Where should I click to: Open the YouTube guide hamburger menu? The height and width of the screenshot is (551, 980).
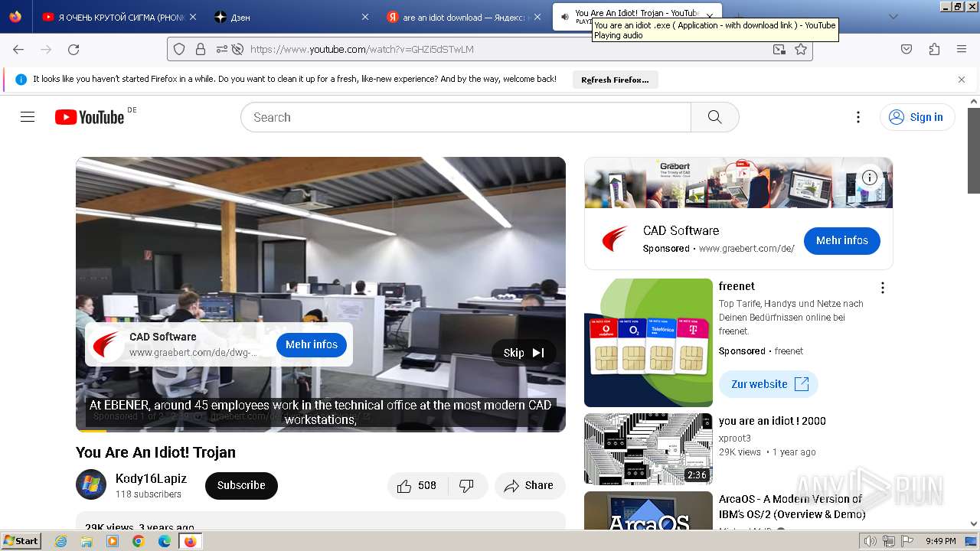pos(28,117)
